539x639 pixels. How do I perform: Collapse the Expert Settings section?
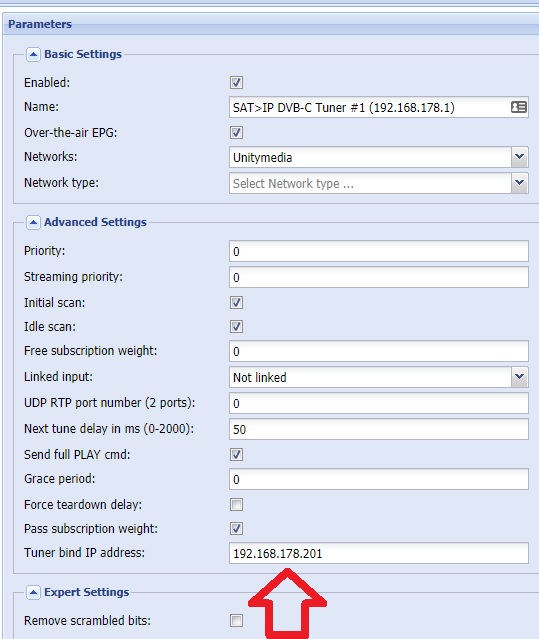[33, 592]
